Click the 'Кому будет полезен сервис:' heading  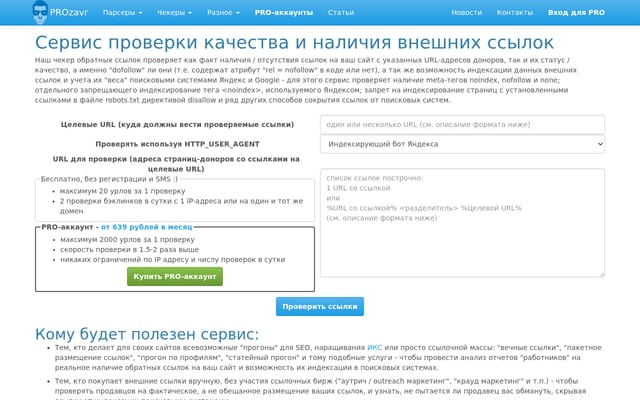pyautogui.click(x=147, y=334)
